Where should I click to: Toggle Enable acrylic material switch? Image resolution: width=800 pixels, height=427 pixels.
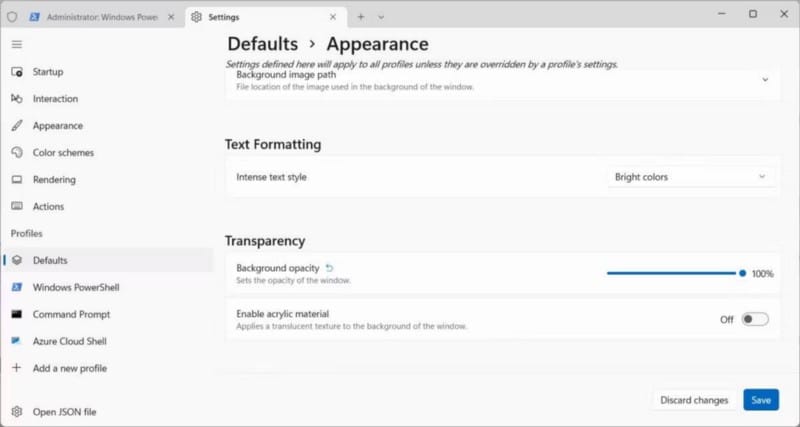pos(755,320)
